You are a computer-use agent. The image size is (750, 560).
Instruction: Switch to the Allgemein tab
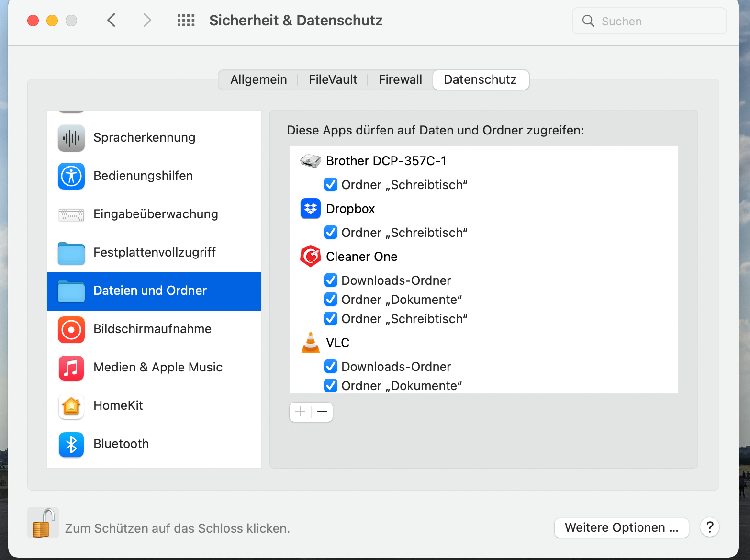pos(258,79)
